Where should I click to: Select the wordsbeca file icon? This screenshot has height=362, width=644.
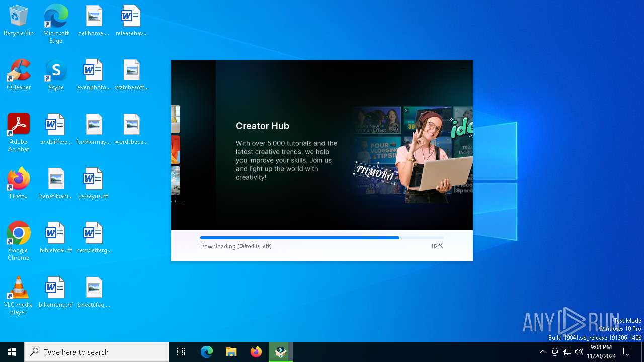(131, 129)
